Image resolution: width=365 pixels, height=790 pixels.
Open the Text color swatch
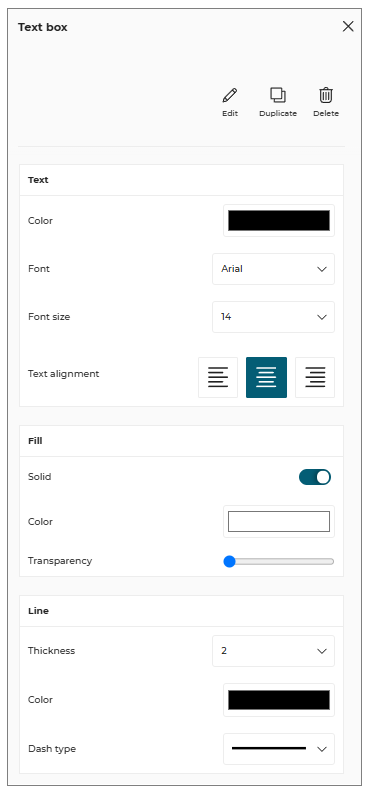point(279,221)
